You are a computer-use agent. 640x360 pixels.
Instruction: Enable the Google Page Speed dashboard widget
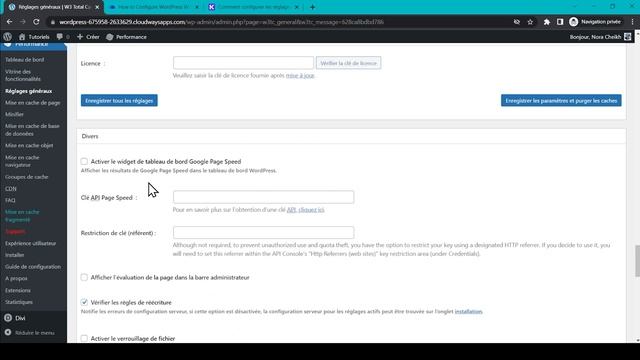click(x=84, y=162)
